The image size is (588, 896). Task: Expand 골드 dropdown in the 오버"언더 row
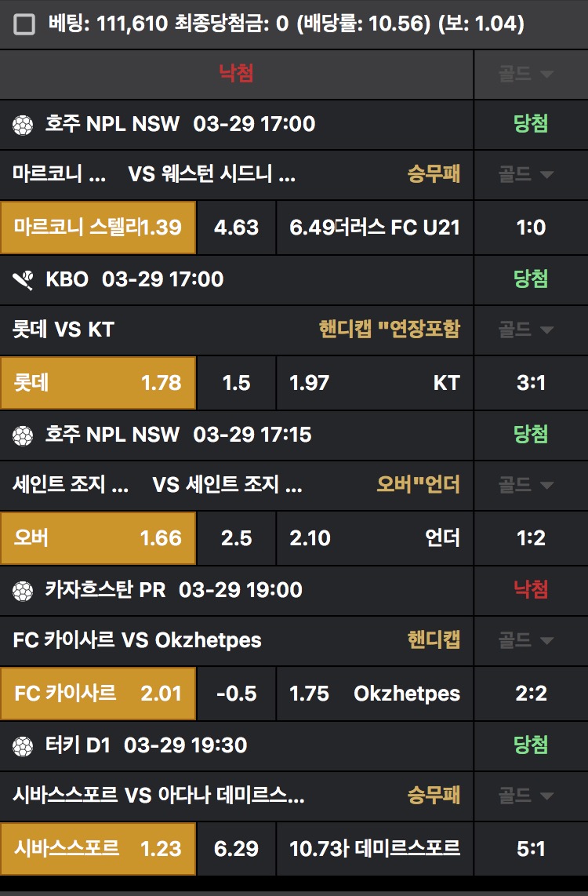point(525,485)
